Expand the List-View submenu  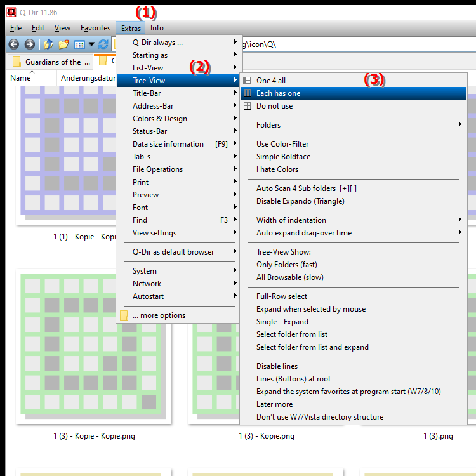click(x=178, y=68)
